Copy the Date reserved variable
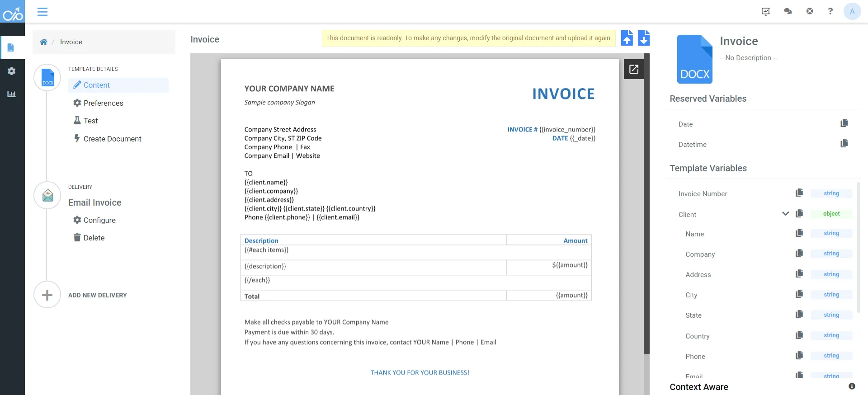 [x=844, y=123]
